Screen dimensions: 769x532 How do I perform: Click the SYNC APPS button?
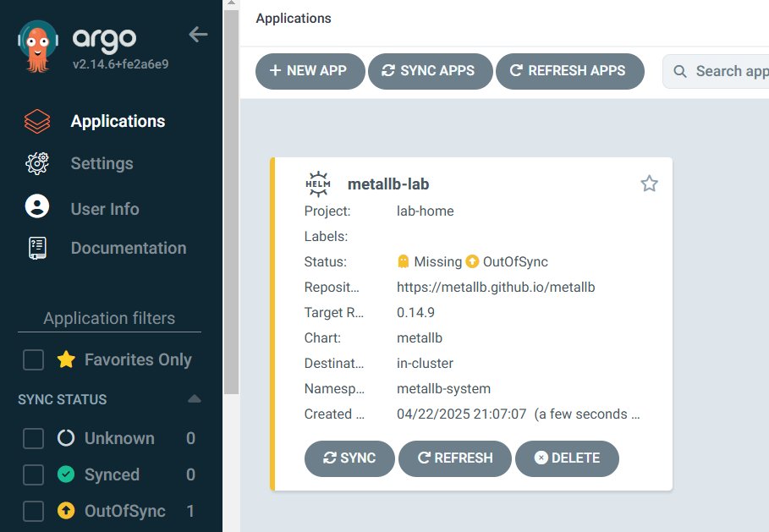click(x=430, y=71)
